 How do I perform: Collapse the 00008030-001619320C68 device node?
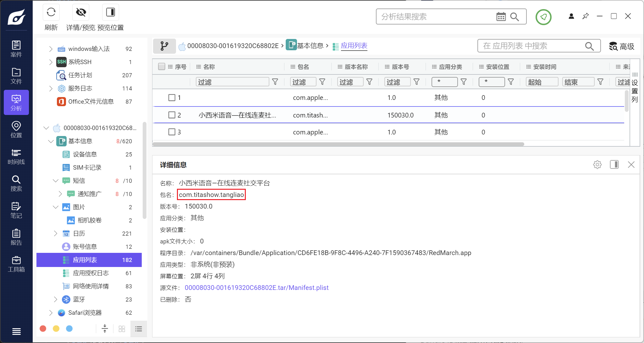pyautogui.click(x=46, y=128)
